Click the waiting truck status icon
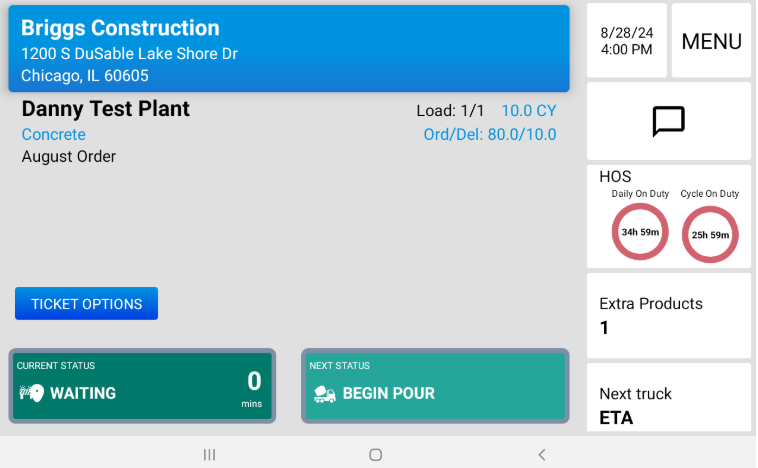Viewport: 758px width, 468px height. pos(31,393)
